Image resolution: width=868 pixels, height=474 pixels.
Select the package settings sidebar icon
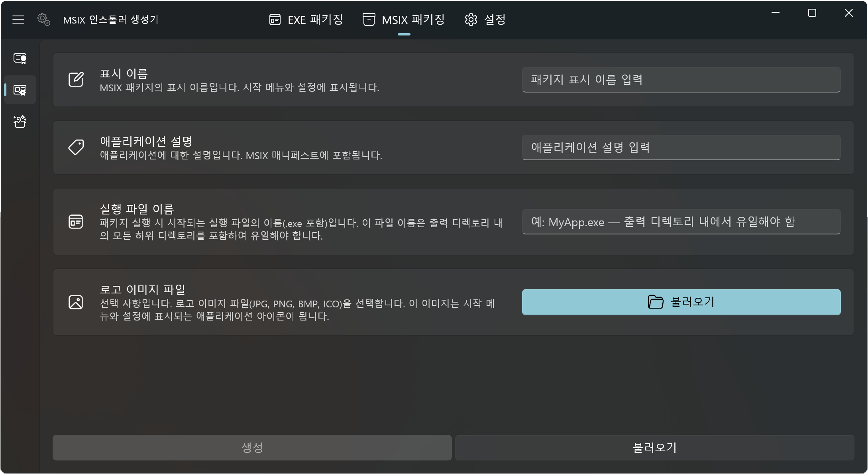(20, 90)
